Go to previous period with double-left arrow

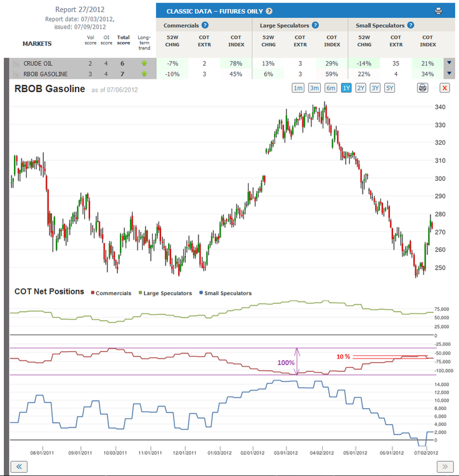click(19, 466)
